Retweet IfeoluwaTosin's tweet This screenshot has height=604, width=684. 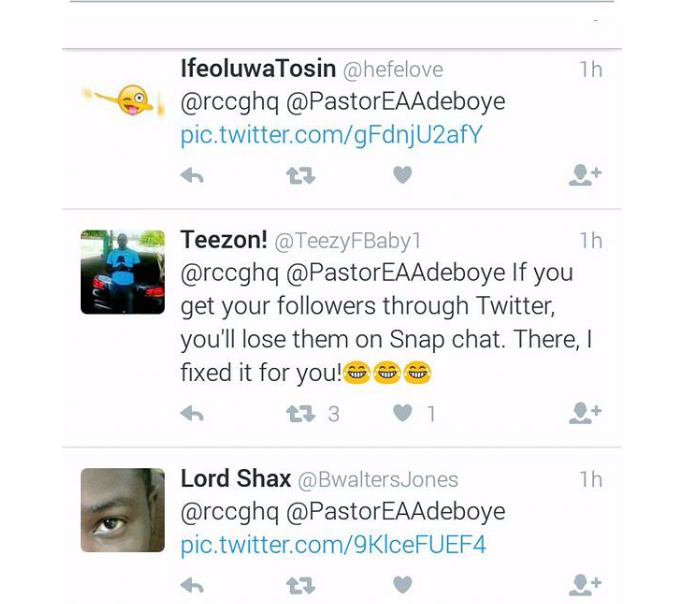coord(300,176)
